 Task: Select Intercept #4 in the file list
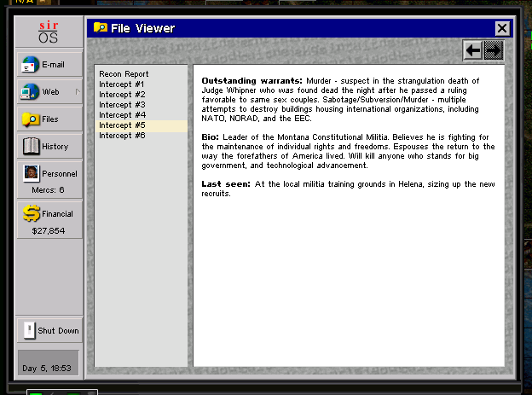tap(141, 115)
